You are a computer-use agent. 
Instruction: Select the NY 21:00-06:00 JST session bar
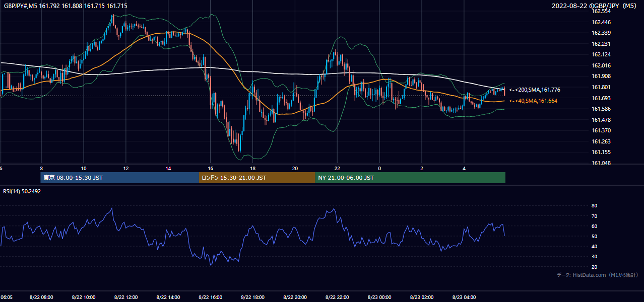pos(410,178)
